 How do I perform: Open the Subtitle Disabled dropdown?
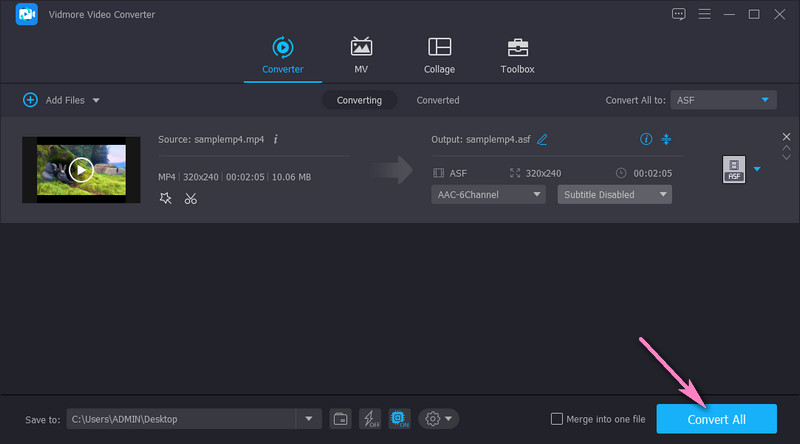pos(614,194)
